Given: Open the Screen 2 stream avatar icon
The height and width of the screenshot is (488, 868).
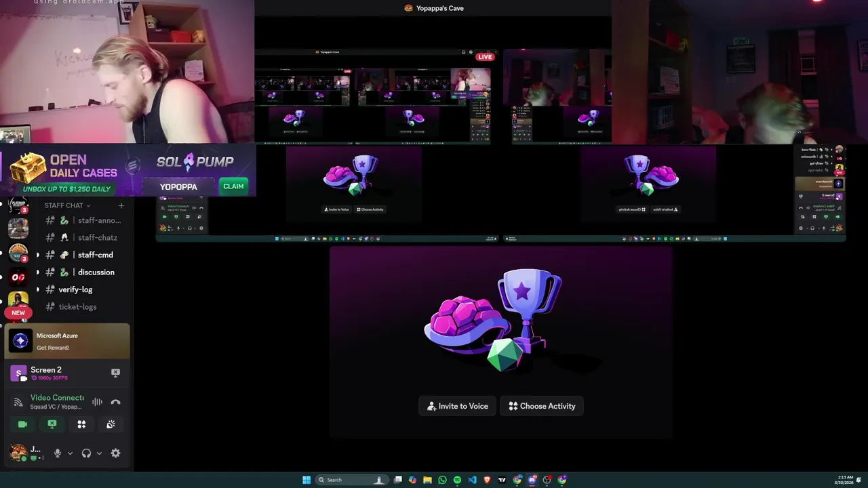Looking at the screenshot, I should [18, 373].
